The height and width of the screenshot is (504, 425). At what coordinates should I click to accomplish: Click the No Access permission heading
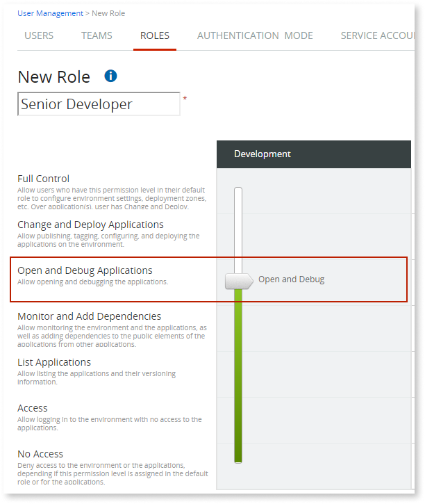tap(40, 454)
